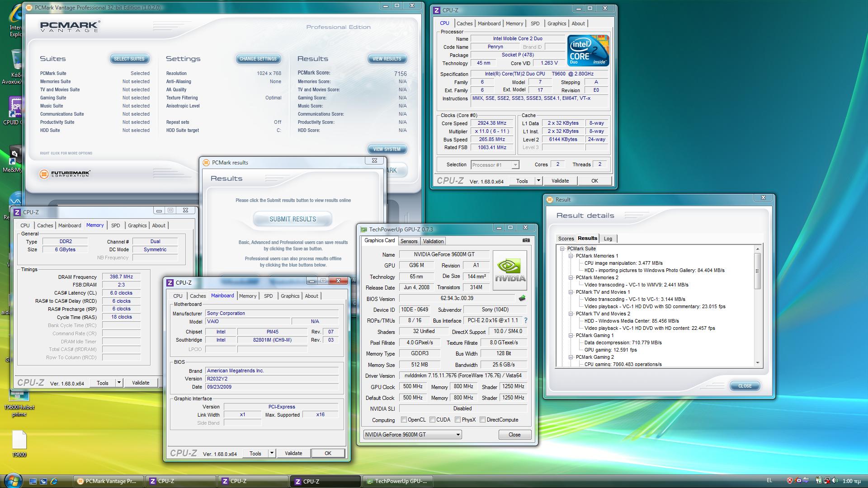Click the battery power plug tray icon
This screenshot has width=868, height=488.
819,480
